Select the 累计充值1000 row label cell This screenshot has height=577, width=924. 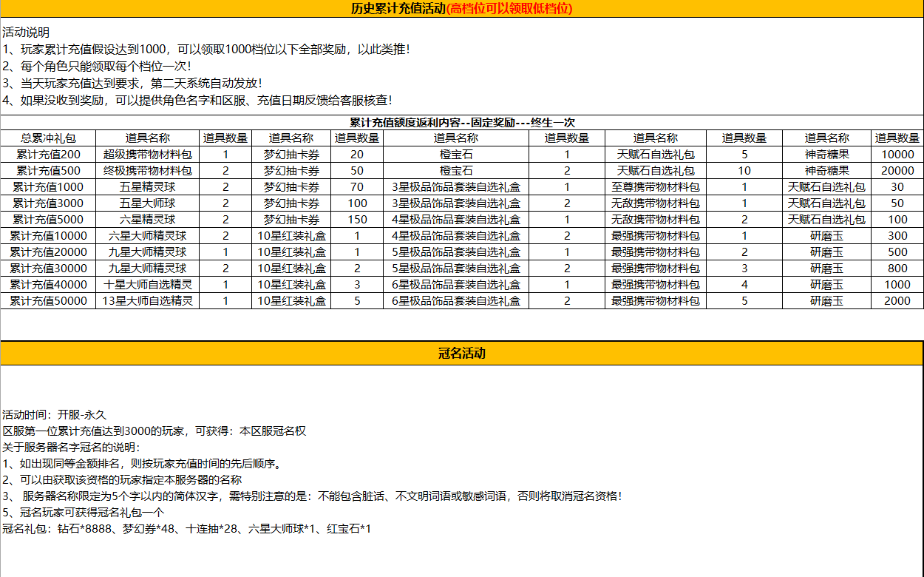click(x=48, y=187)
